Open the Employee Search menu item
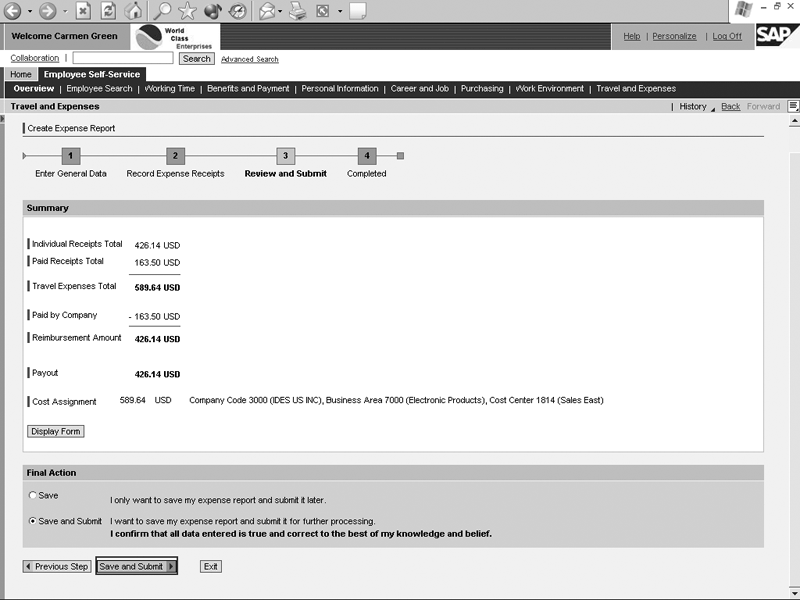Viewport: 800px width, 600px height. 99,88
